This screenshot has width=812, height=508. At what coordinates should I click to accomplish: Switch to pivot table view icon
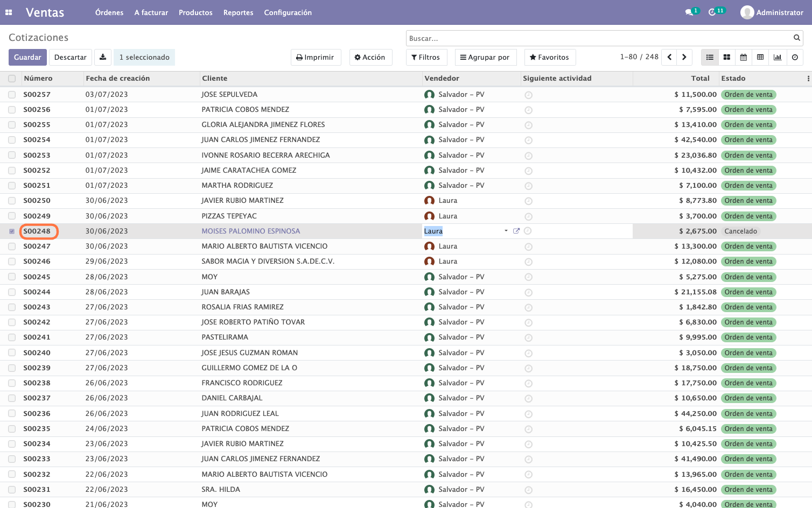click(x=760, y=57)
